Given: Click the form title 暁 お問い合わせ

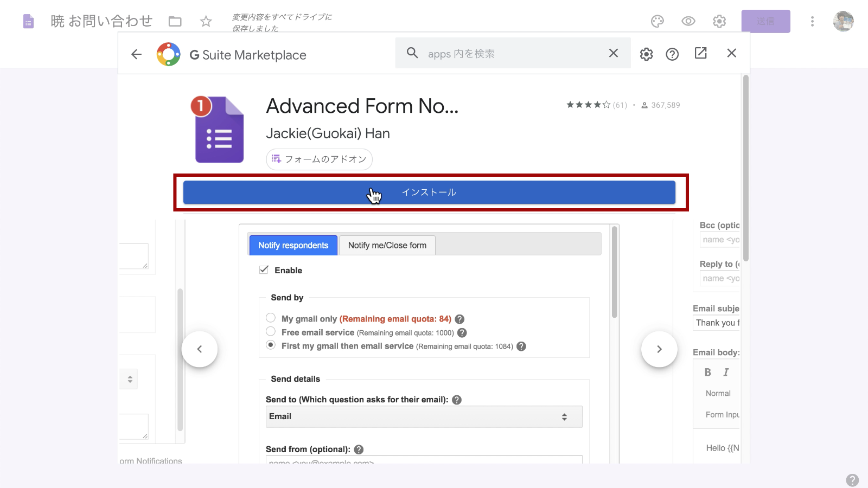Looking at the screenshot, I should click(x=101, y=21).
